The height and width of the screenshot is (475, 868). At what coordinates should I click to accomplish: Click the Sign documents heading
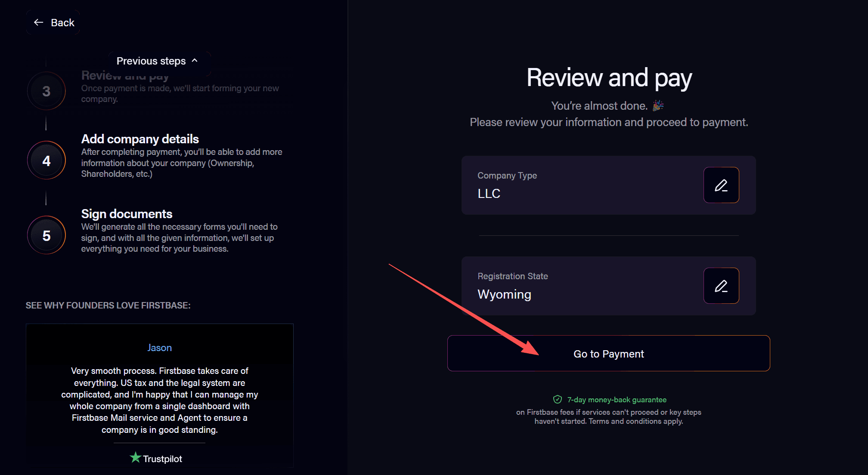coord(127,214)
